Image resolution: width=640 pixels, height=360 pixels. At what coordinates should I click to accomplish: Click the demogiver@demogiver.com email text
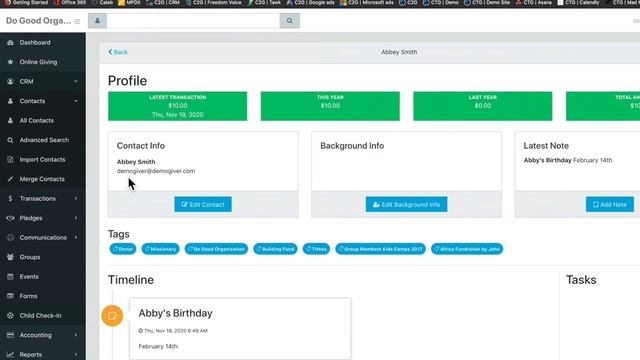coord(156,171)
